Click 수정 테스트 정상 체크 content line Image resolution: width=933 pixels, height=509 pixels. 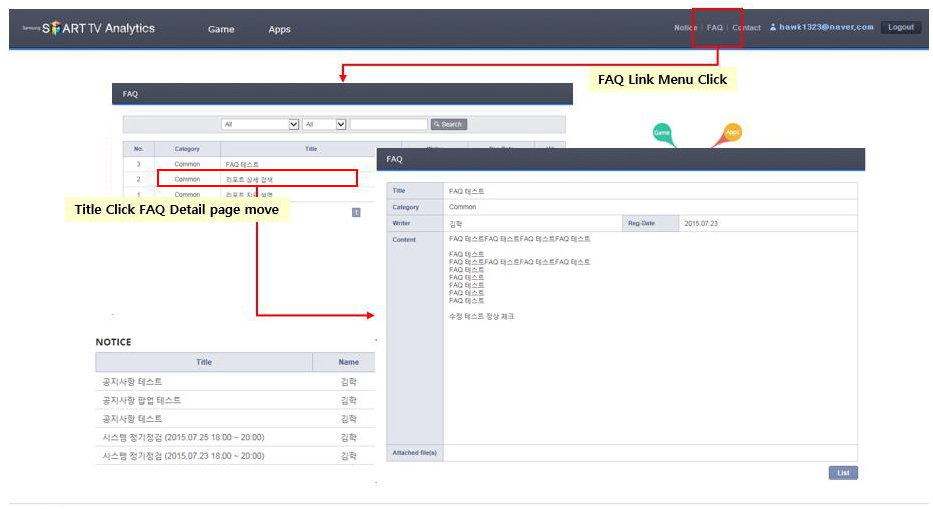(x=481, y=317)
